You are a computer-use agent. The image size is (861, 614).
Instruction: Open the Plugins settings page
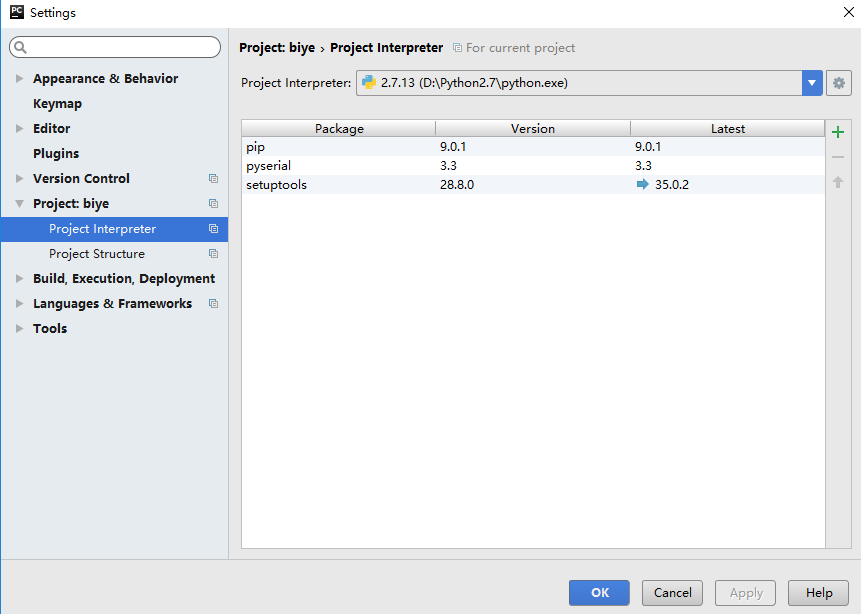coord(56,154)
